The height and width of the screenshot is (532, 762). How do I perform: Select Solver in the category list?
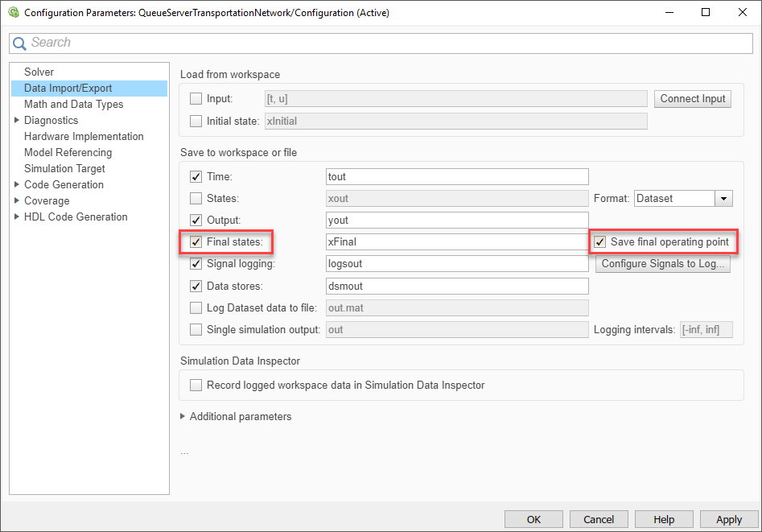39,72
